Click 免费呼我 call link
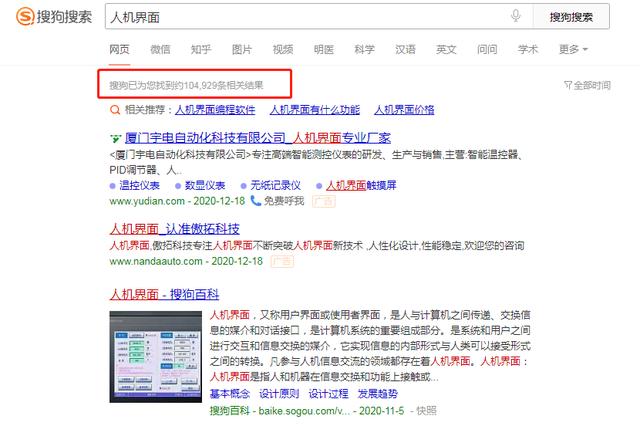Image resolution: width=640 pixels, height=426 pixels. 284,201
